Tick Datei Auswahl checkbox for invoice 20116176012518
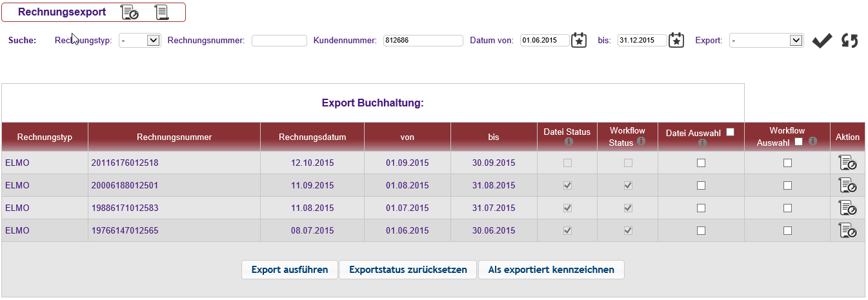This screenshot has height=300, width=868. point(701,163)
